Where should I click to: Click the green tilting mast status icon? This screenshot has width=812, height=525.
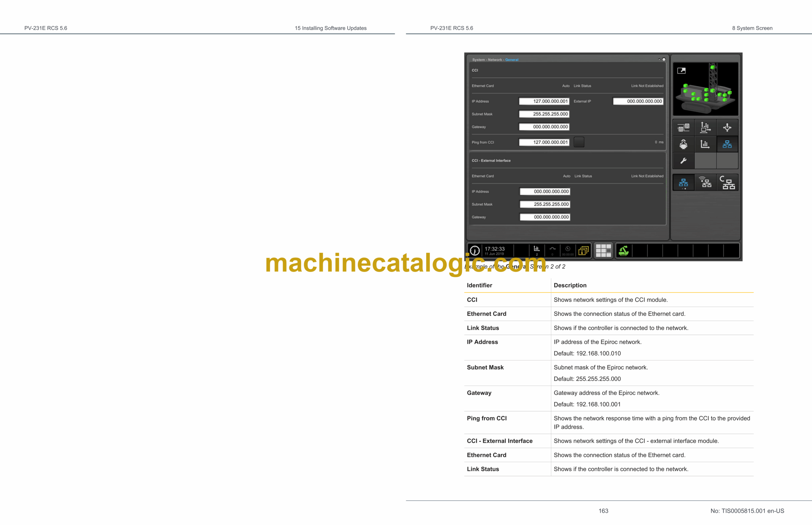pyautogui.click(x=623, y=250)
